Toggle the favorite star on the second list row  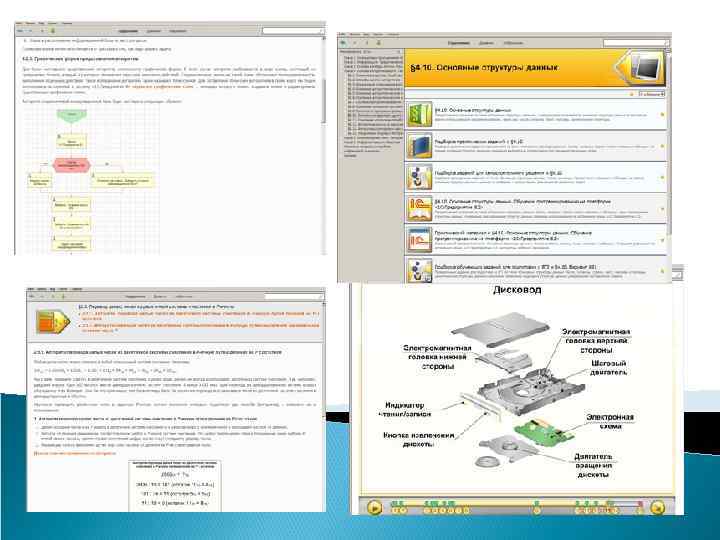662,146
